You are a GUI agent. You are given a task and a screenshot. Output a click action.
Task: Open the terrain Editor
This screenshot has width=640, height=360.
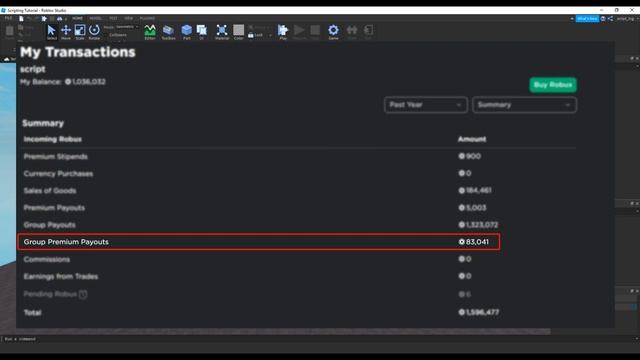(150, 32)
